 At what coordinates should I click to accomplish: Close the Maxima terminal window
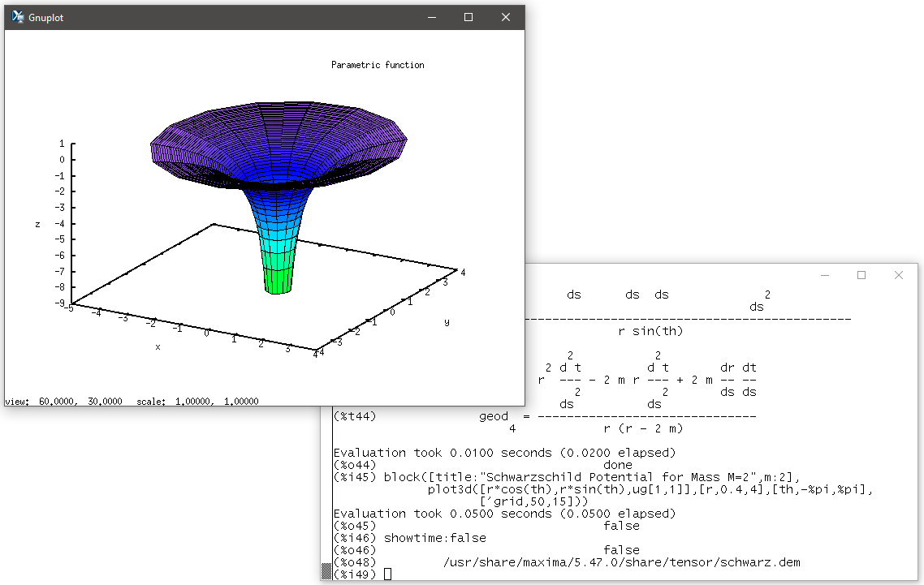[x=899, y=275]
